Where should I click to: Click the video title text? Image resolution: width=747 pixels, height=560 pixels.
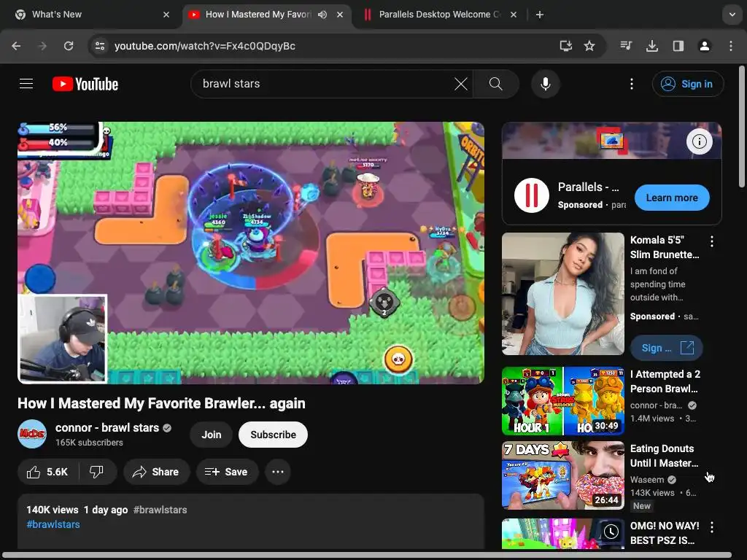pos(161,403)
